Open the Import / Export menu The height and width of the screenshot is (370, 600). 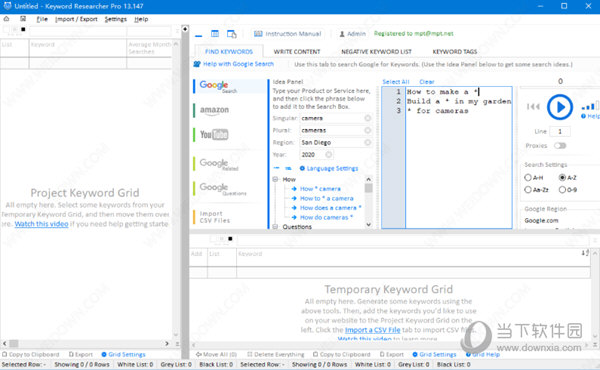pos(76,19)
